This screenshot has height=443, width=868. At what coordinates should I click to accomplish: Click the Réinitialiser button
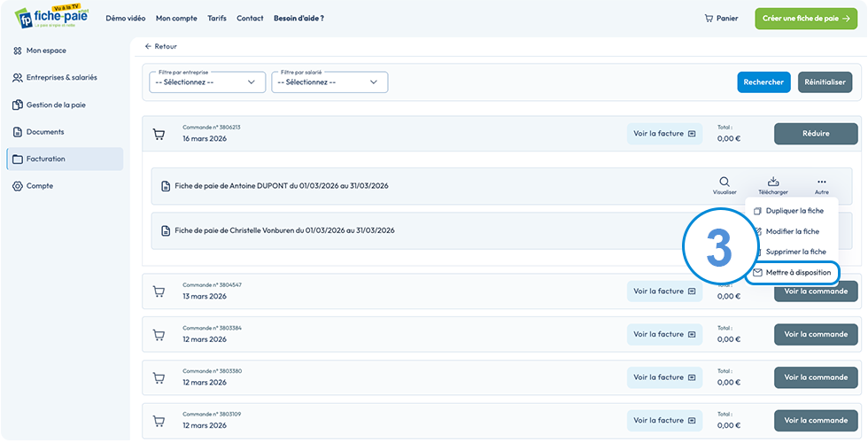click(x=825, y=82)
